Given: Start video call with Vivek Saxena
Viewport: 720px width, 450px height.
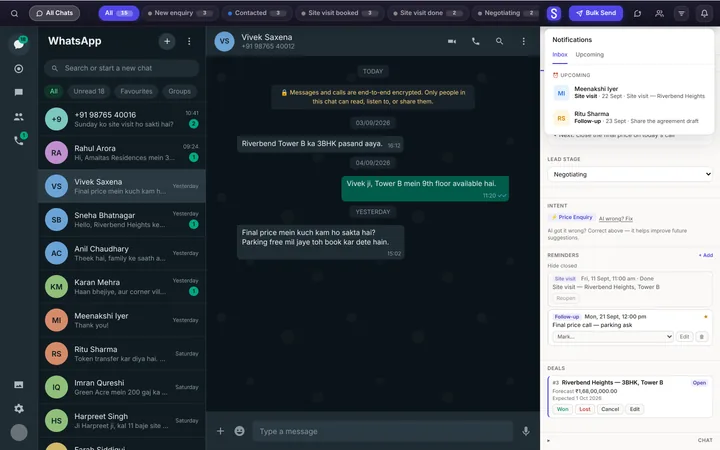Looking at the screenshot, I should click(x=452, y=41).
